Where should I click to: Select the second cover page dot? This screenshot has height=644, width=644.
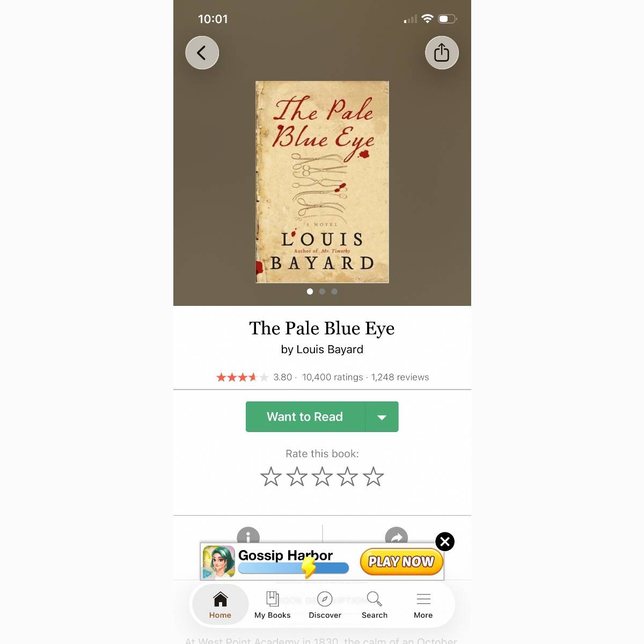click(322, 291)
